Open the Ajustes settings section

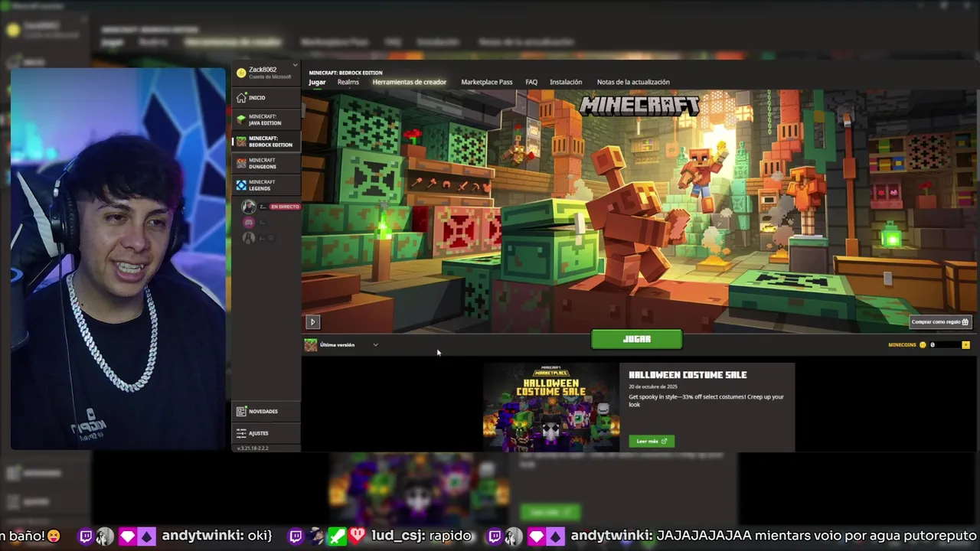(266, 433)
